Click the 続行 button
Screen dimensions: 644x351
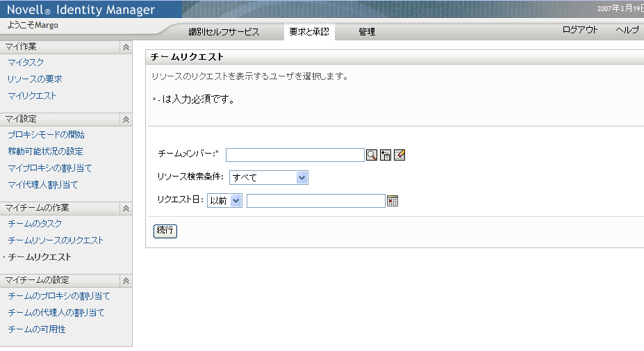(165, 231)
